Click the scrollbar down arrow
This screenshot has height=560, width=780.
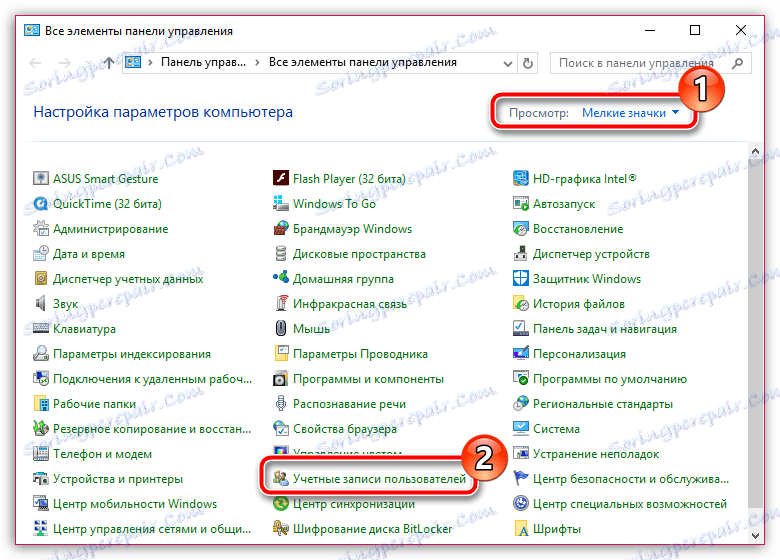pyautogui.click(x=755, y=536)
